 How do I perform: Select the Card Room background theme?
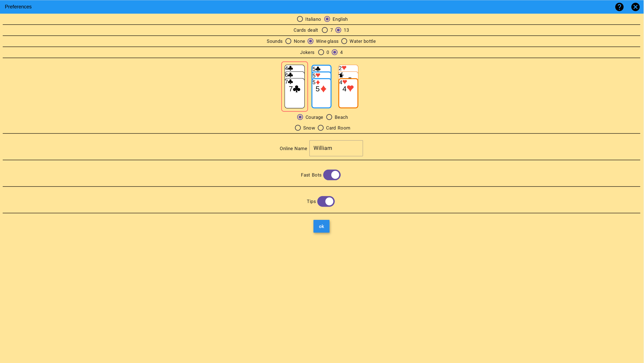coord(321,128)
